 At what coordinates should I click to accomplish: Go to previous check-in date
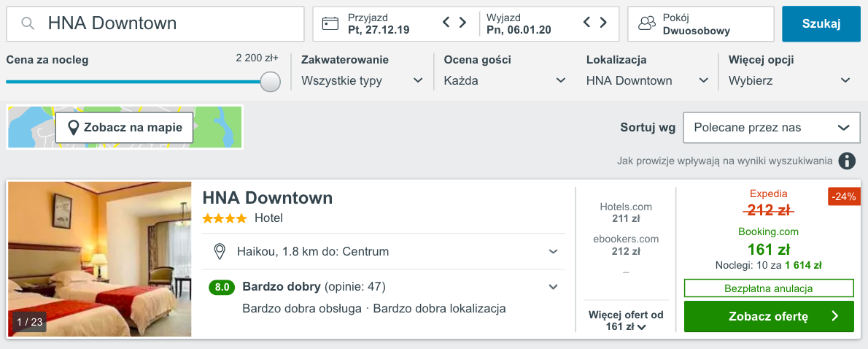coord(446,23)
